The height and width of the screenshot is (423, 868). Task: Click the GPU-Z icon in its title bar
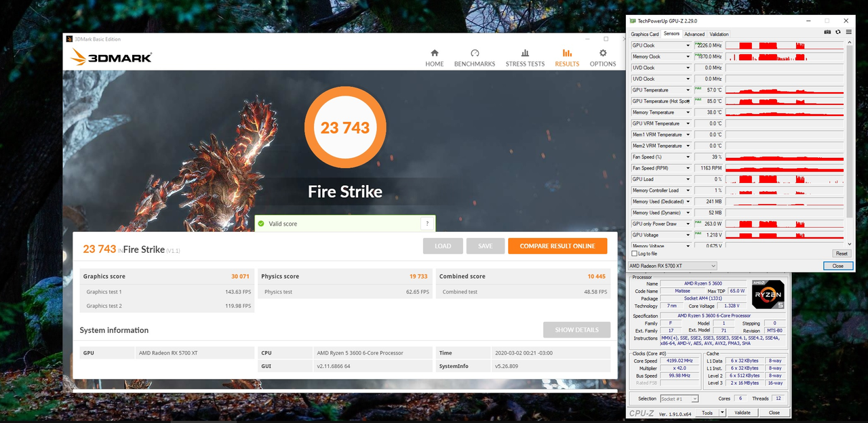[633, 21]
